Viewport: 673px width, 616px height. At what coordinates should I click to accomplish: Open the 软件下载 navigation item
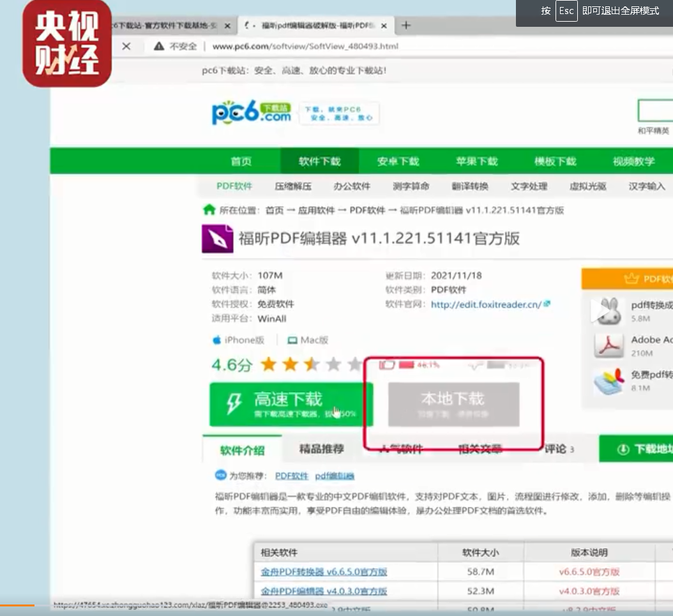320,162
